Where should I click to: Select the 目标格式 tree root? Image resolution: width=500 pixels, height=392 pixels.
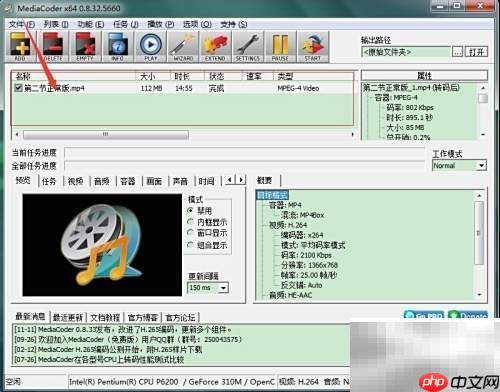point(272,195)
